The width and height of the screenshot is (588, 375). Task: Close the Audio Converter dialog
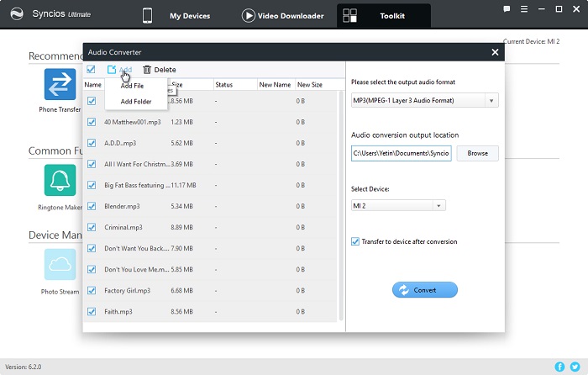[495, 52]
